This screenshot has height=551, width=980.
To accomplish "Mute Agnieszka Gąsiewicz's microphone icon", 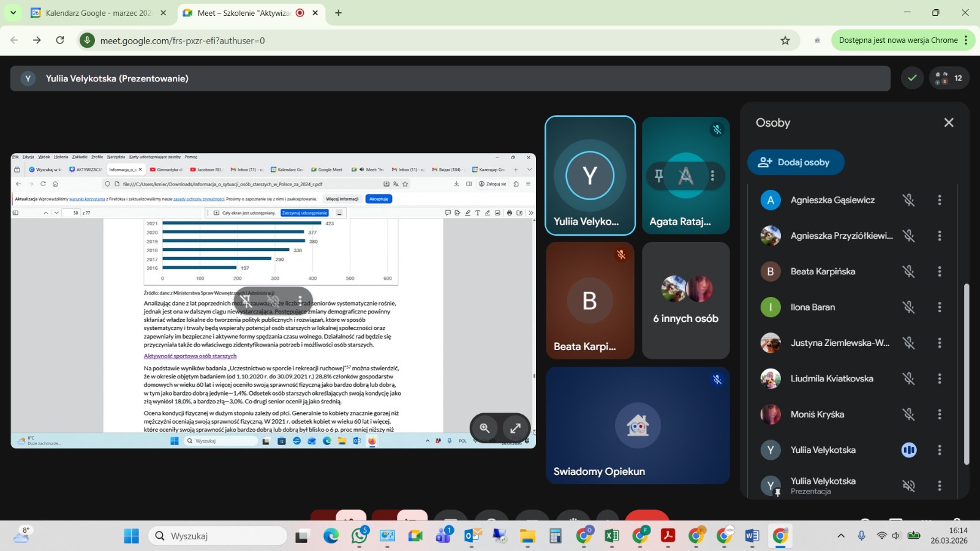I will [x=908, y=200].
